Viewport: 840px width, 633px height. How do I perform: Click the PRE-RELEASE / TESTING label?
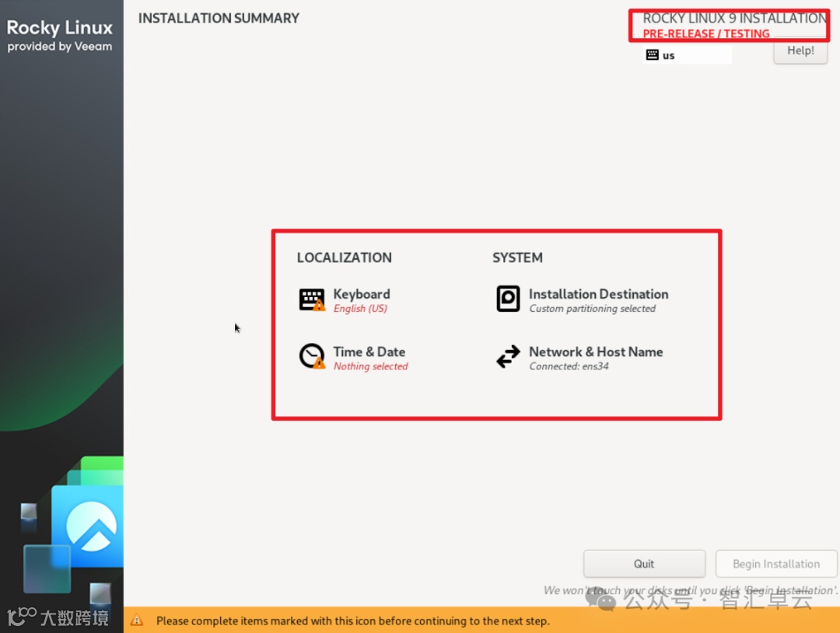pos(706,33)
